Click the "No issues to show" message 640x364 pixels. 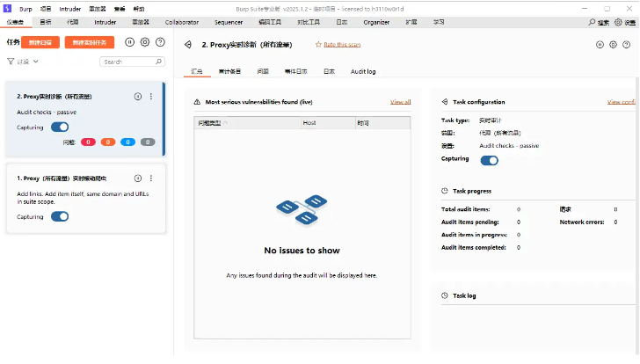point(302,251)
